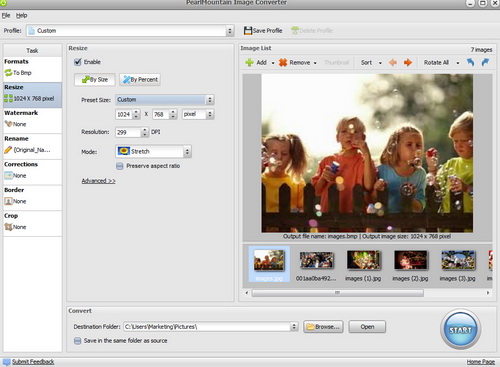Click the 7 images count label

481,50
